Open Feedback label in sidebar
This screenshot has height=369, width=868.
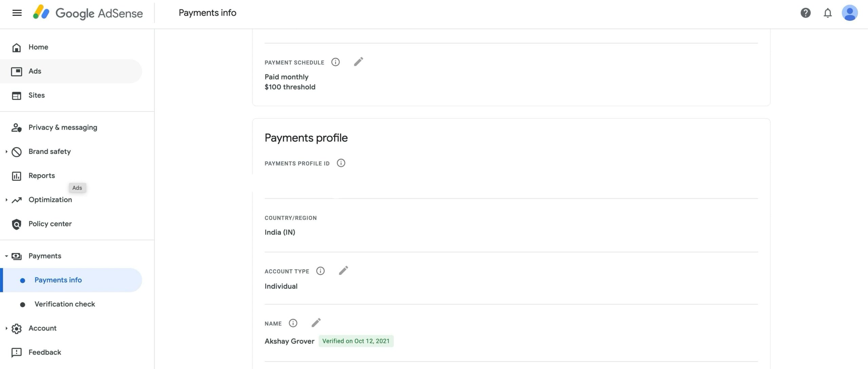(45, 352)
